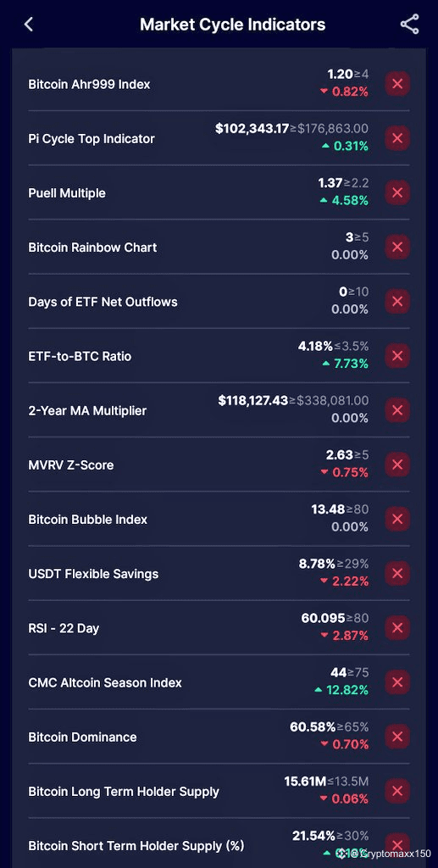This screenshot has height=868, width=438.
Task: Remove Days of ETF Net Outflows
Action: tap(397, 302)
